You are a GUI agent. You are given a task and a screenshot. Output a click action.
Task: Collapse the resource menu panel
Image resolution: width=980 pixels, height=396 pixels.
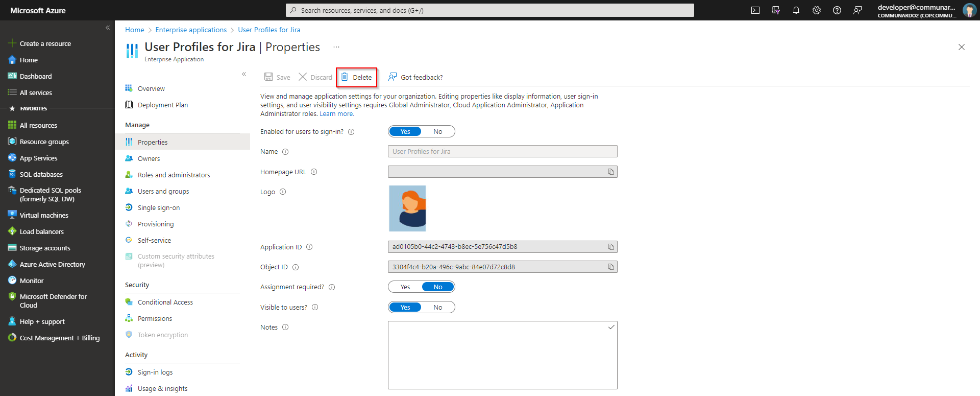click(x=244, y=74)
